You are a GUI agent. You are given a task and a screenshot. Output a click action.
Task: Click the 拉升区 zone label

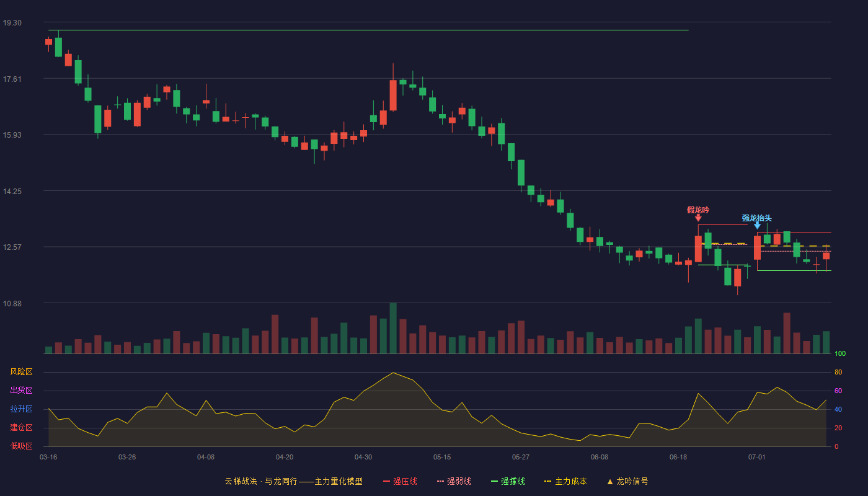21,409
